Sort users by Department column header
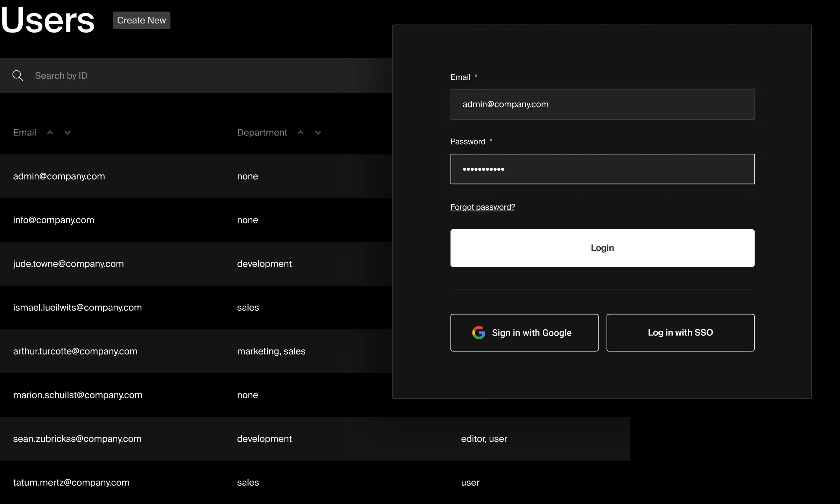 262,132
